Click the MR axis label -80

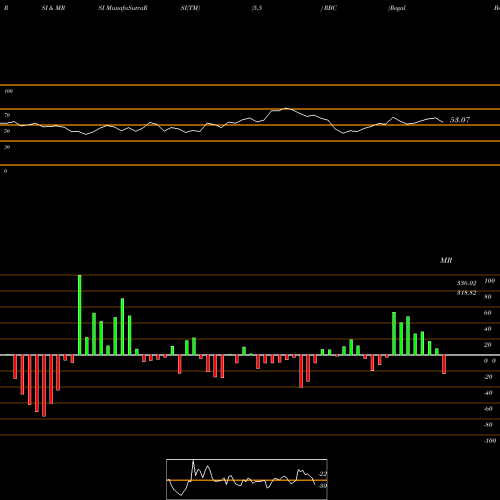pyautogui.click(x=488, y=425)
